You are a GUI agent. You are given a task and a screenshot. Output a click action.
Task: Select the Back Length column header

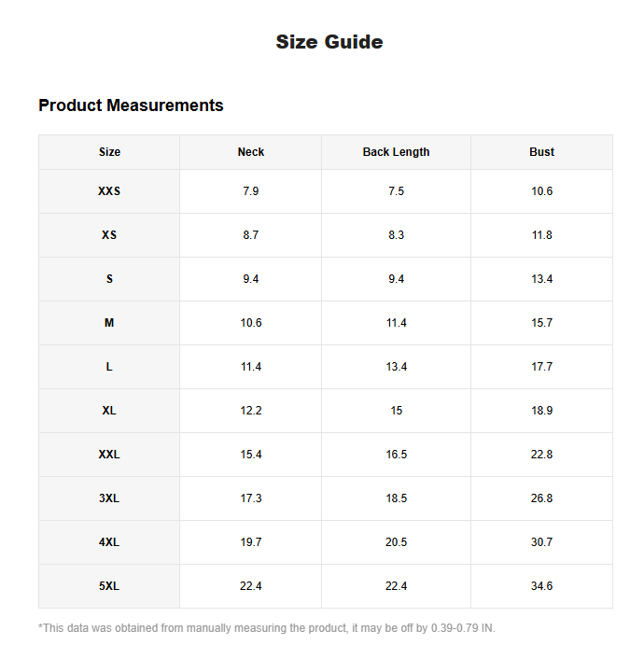(x=396, y=152)
